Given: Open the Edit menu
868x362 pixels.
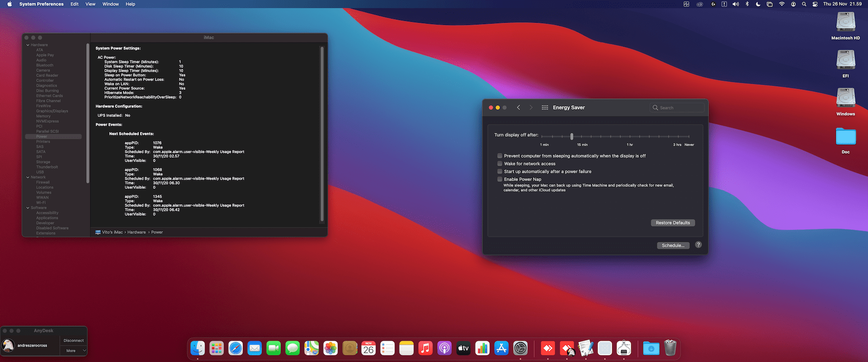Looking at the screenshot, I should tap(75, 4).
